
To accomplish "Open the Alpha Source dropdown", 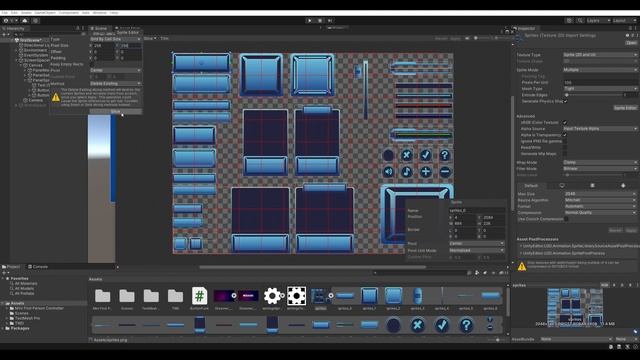I will click(x=600, y=129).
